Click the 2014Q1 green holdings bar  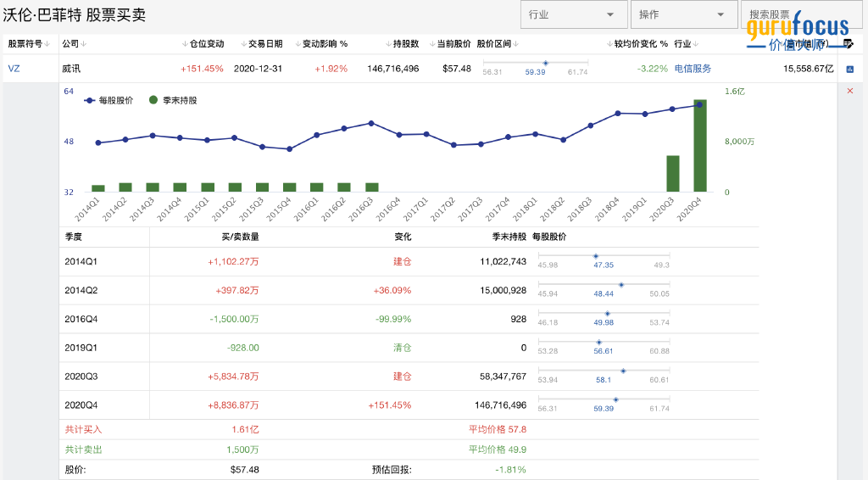[x=98, y=188]
